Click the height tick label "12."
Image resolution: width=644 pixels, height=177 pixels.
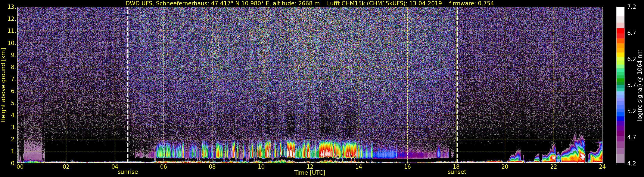pos(12,19)
